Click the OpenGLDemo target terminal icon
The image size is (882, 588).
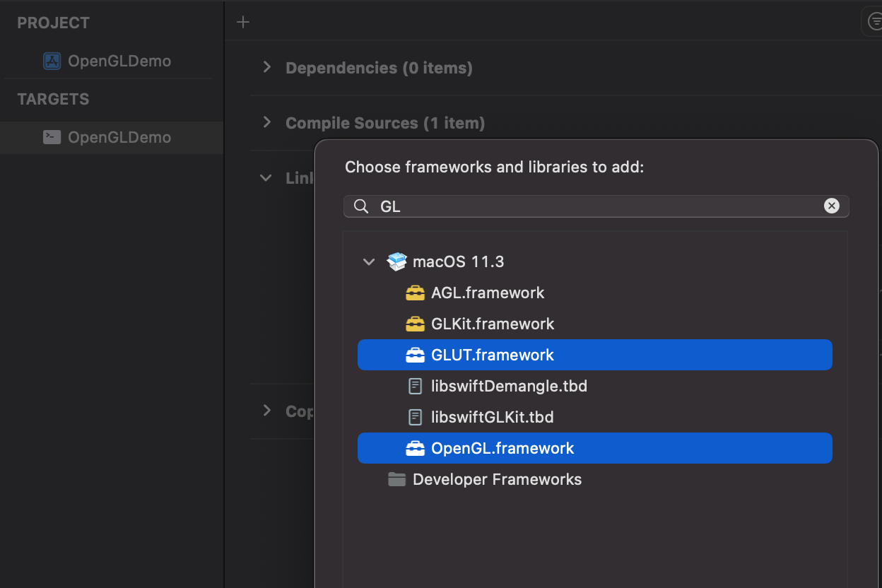click(52, 137)
